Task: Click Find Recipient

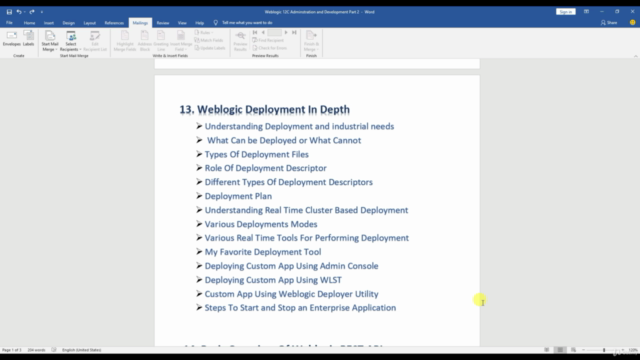Action: point(268,40)
